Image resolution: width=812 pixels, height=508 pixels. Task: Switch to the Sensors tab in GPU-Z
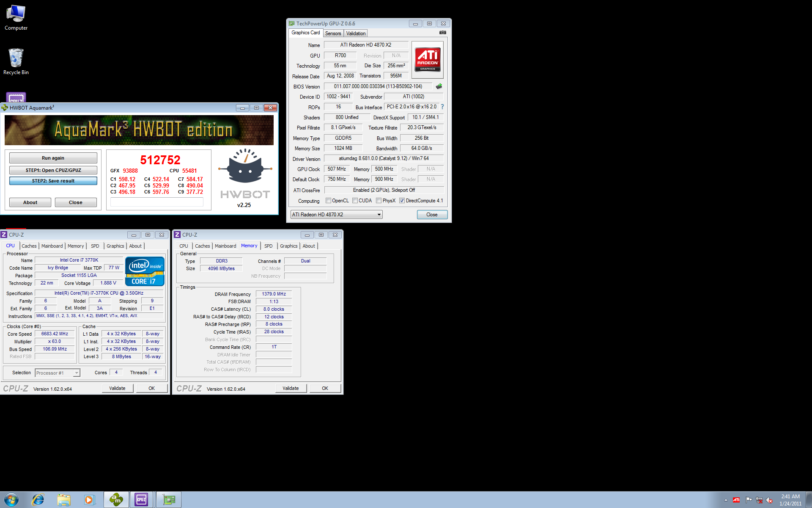tap(333, 33)
